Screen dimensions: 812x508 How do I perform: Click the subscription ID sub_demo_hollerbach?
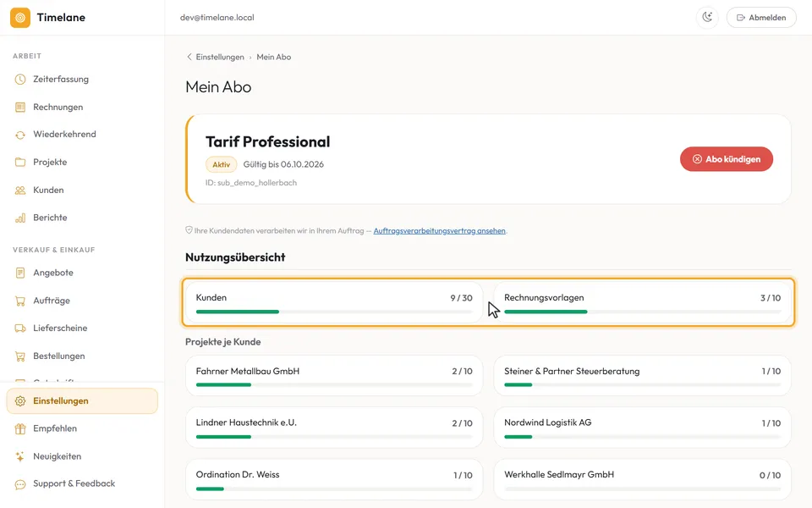click(251, 183)
